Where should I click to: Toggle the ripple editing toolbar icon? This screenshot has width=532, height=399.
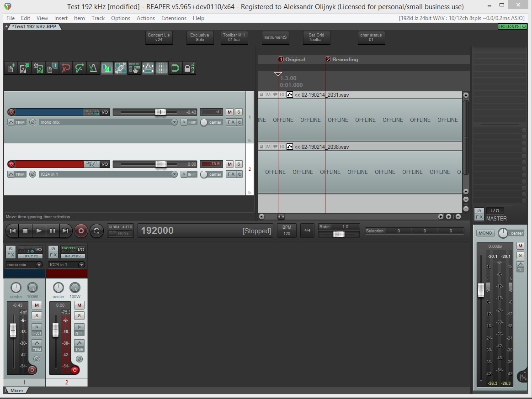pos(134,68)
